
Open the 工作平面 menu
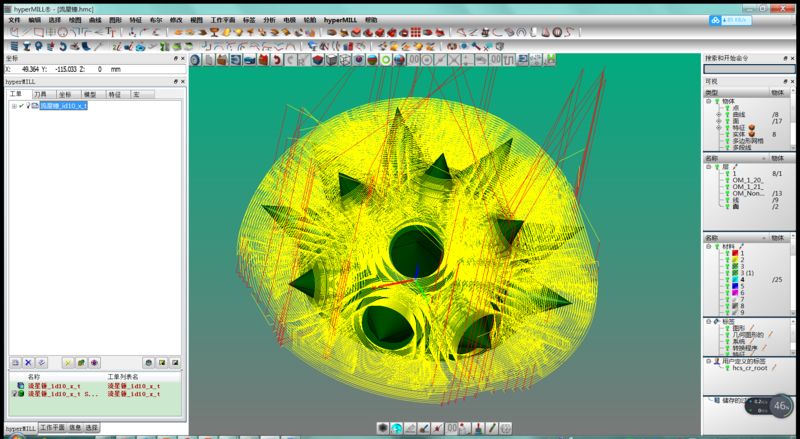click(x=223, y=20)
